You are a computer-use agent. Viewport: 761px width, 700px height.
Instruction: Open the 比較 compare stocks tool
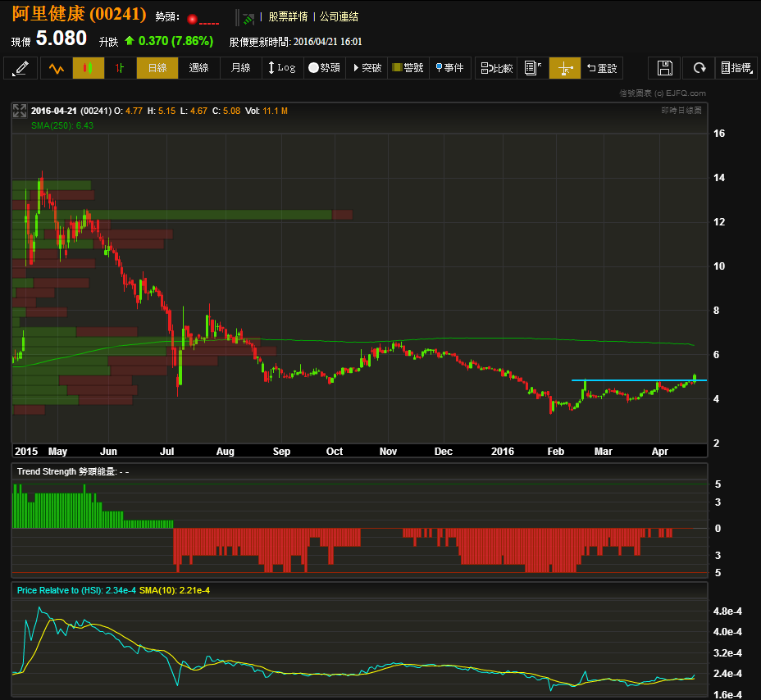coord(496,68)
